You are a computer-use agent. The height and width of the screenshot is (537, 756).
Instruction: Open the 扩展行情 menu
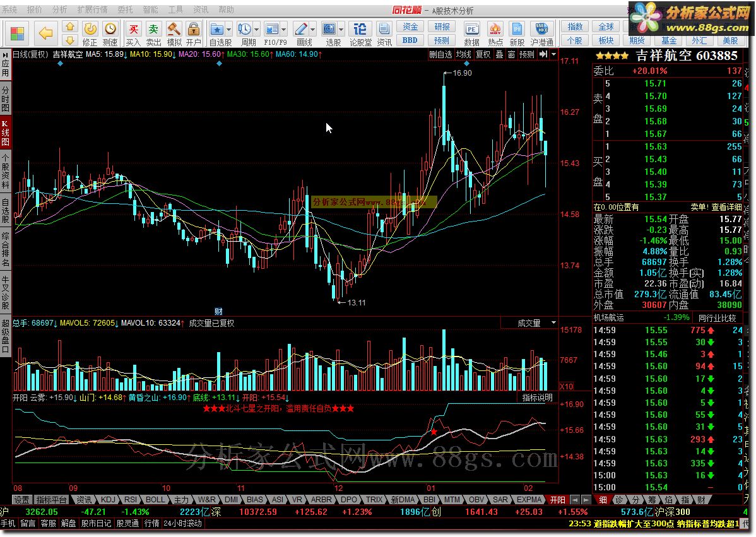[x=93, y=9]
